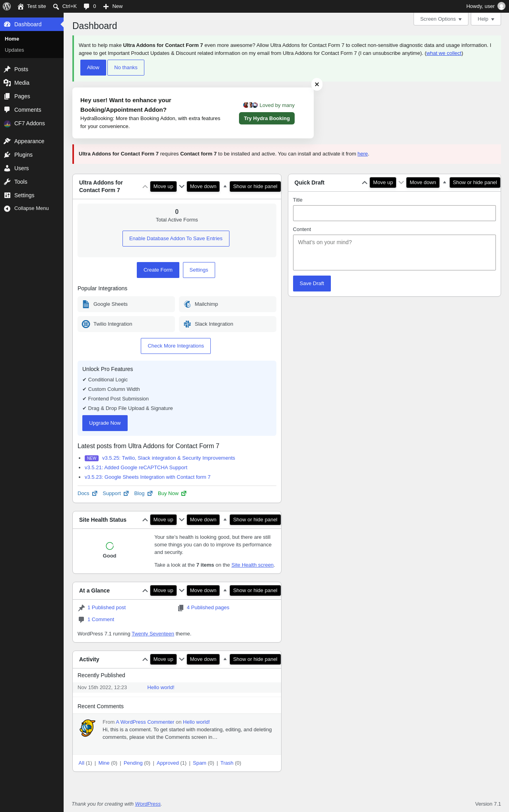Move At a Glance panel up
509x812 pixels.
click(x=145, y=591)
